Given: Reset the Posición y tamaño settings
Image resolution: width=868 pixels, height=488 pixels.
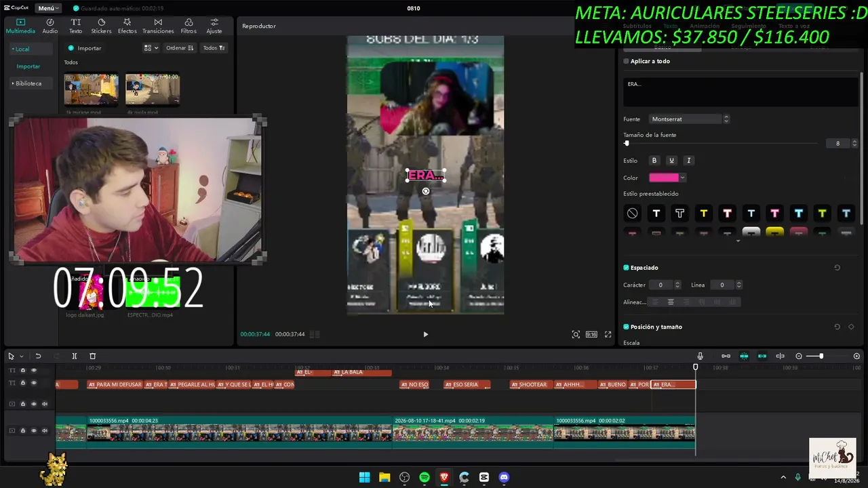Looking at the screenshot, I should tap(837, 327).
